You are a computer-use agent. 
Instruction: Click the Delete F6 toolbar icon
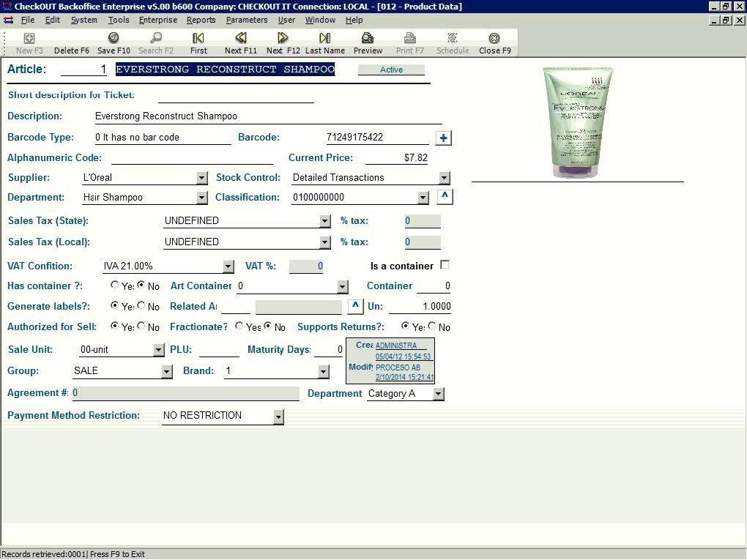(71, 38)
